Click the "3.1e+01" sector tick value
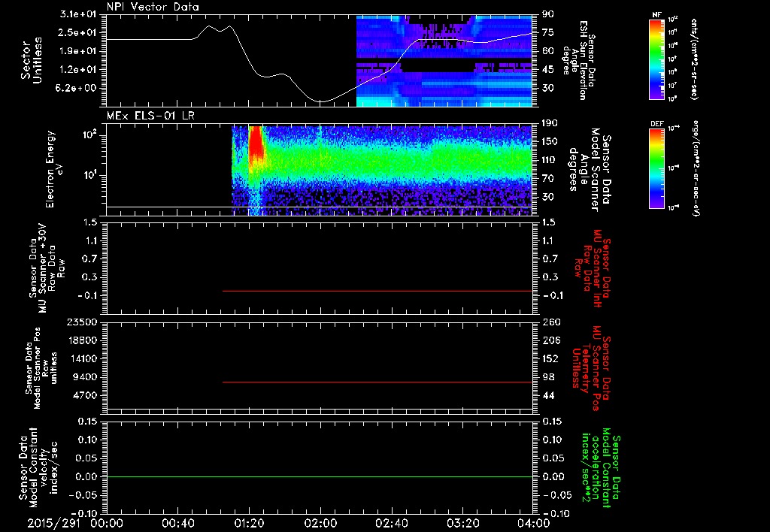Screen dimensions: 770x532 point(77,14)
